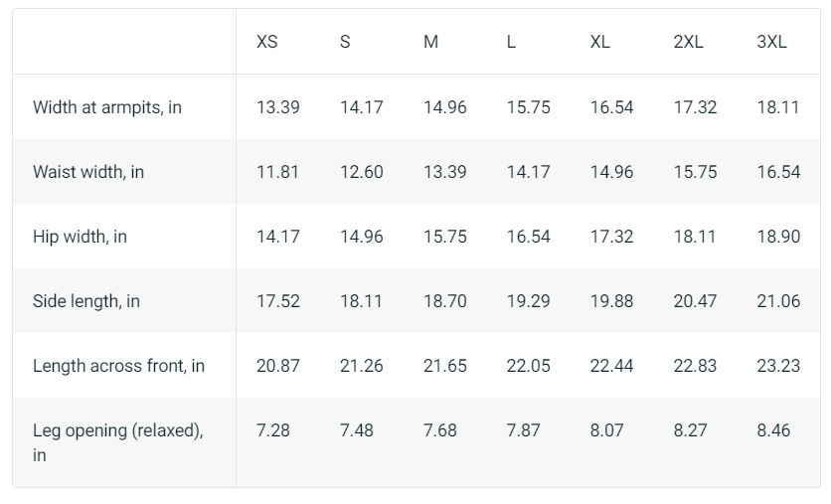Select the 2XL leg opening value 8.27
Screen dimensions: 831x504
pyautogui.click(x=692, y=430)
